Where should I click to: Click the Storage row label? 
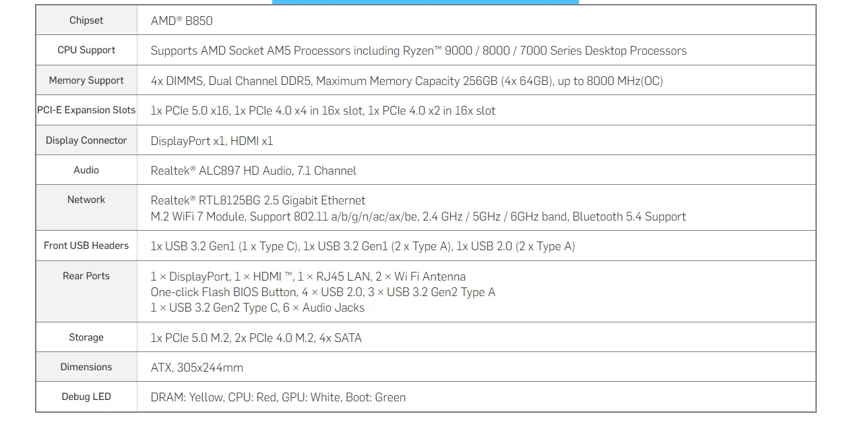click(86, 337)
